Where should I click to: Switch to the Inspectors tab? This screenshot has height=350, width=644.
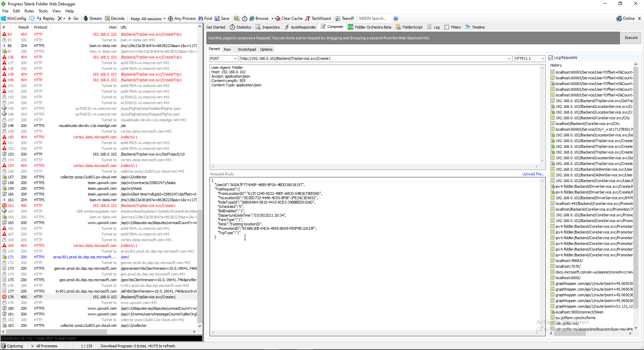point(267,27)
